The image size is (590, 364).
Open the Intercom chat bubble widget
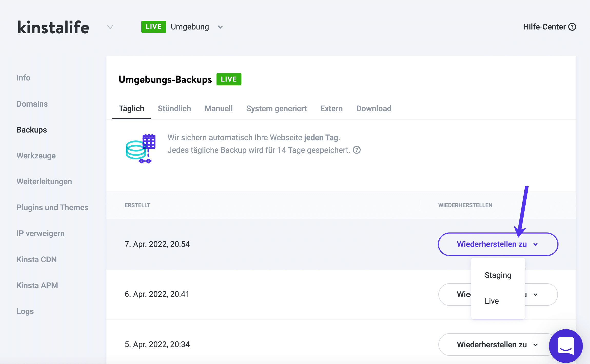coord(566,346)
